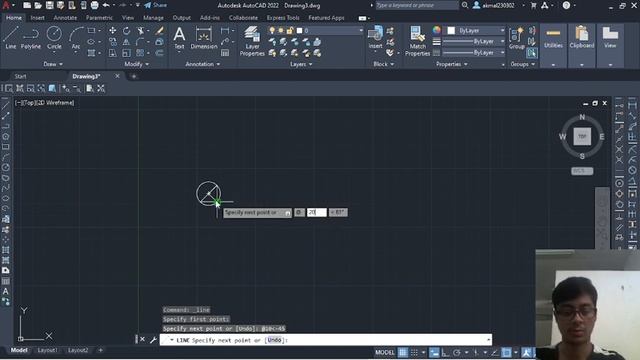Click the akmal230302 account name
The height and width of the screenshot is (360, 640).
[498, 5]
